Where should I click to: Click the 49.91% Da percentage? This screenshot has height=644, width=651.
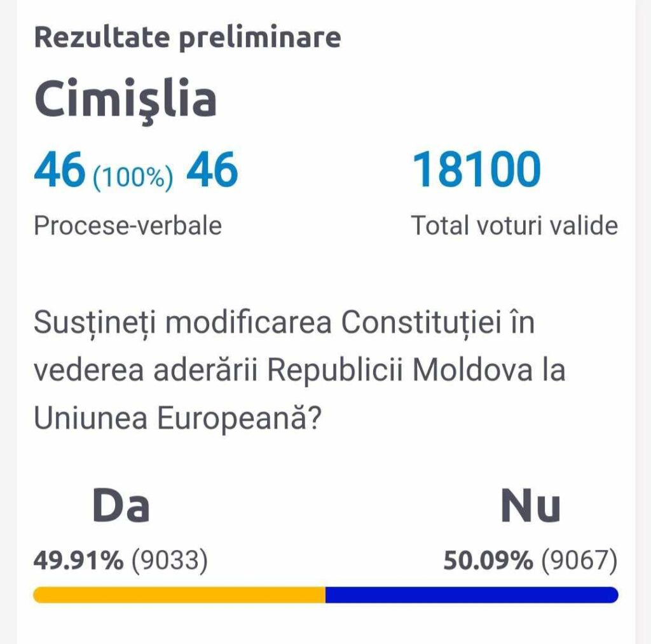click(78, 559)
